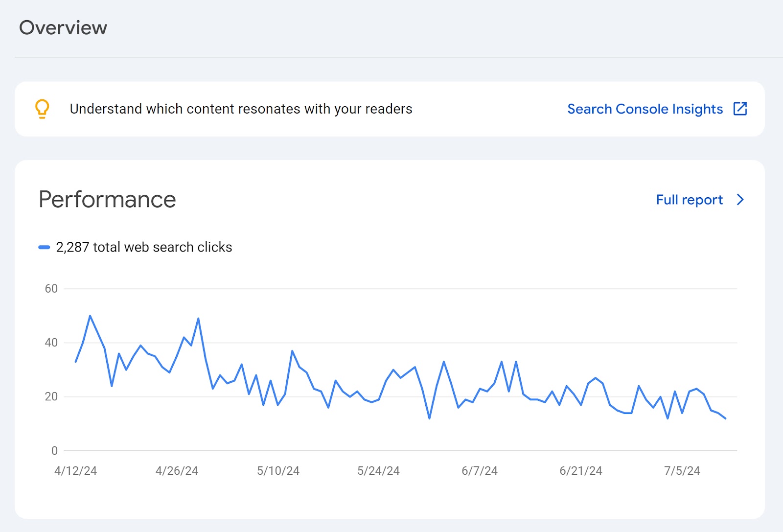Select the peak data point near 4/26/24
This screenshot has width=783, height=532.
tap(198, 318)
